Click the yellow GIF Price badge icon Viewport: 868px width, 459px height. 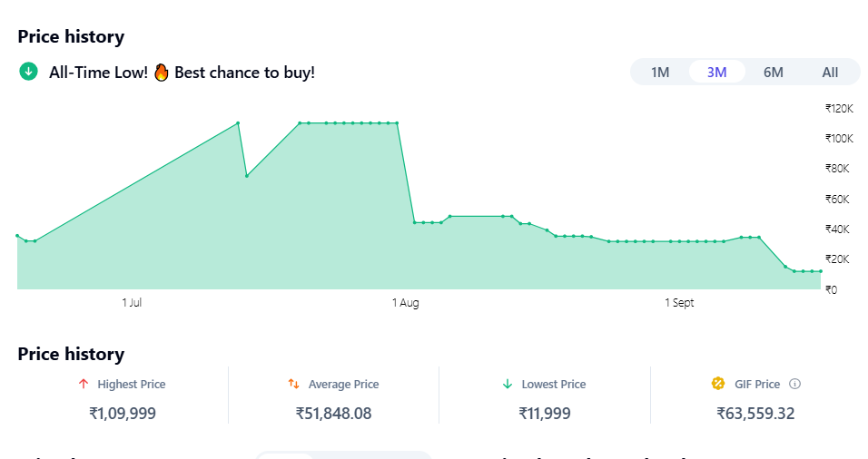tap(718, 384)
